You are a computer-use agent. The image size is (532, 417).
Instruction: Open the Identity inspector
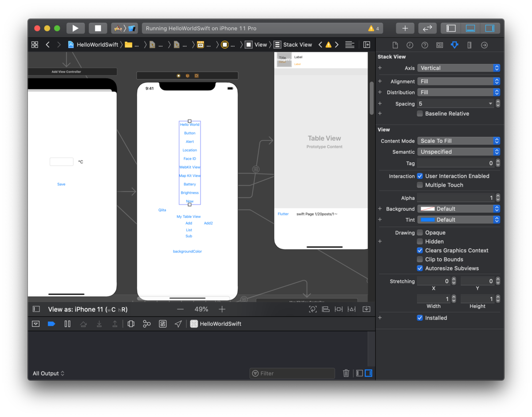(x=439, y=45)
